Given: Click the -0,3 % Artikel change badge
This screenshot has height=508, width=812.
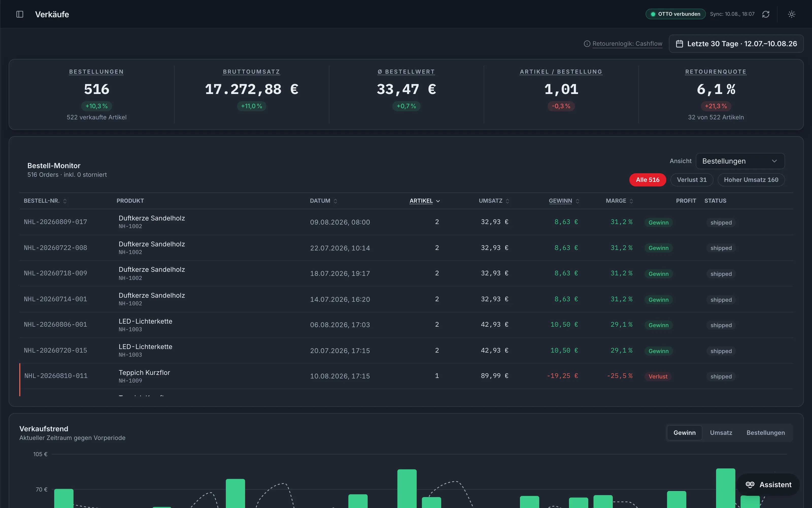Looking at the screenshot, I should pos(561,106).
